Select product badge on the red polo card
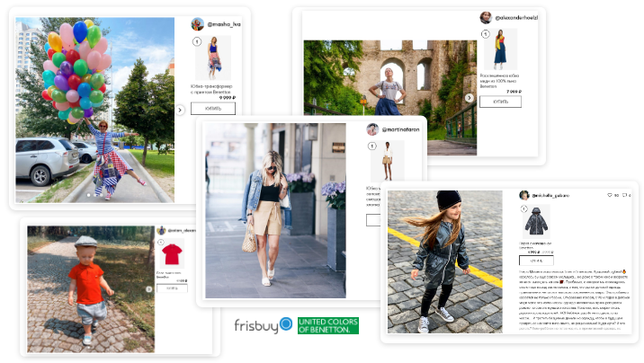The height and width of the screenshot is (363, 644). [x=161, y=242]
